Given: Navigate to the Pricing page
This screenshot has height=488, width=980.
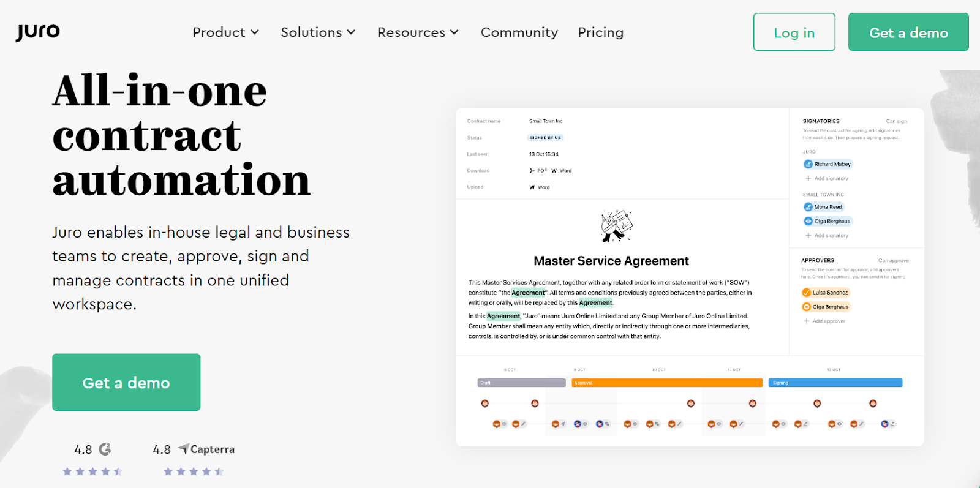Looking at the screenshot, I should [x=601, y=32].
